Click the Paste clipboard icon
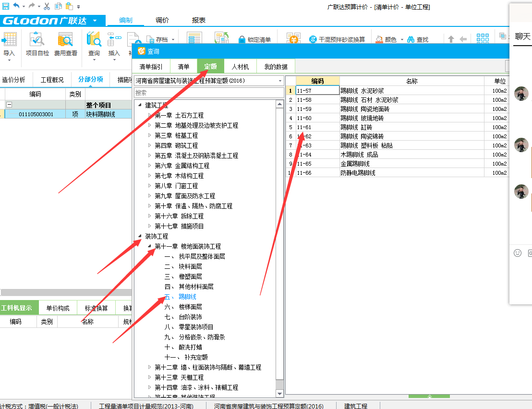Screen dimensions: 532x409 coord(69,6)
